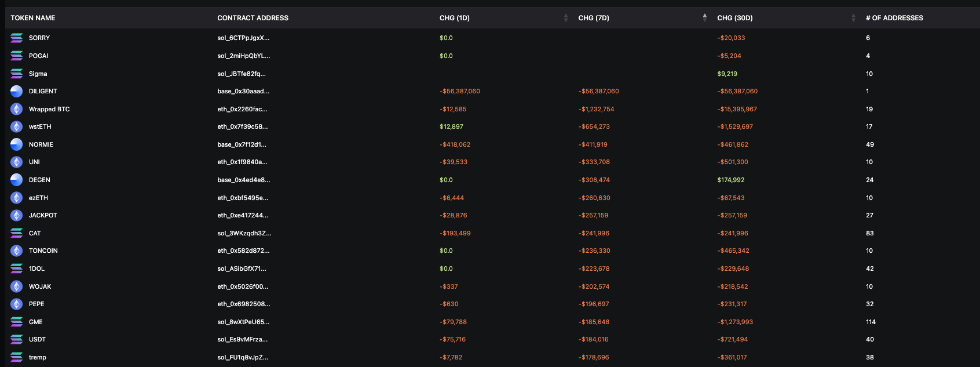Open the JACKPOT token name
The image size is (980, 367).
tap(43, 215)
